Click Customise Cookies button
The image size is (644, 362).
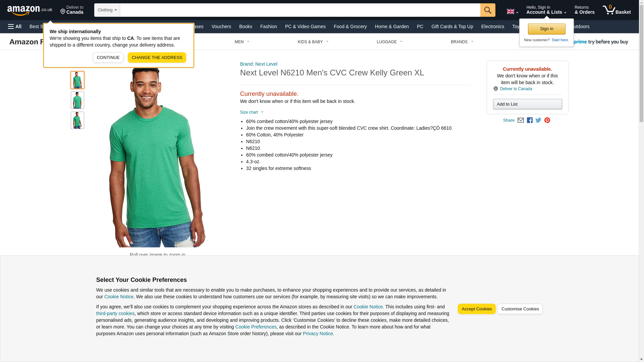tap(520, 309)
